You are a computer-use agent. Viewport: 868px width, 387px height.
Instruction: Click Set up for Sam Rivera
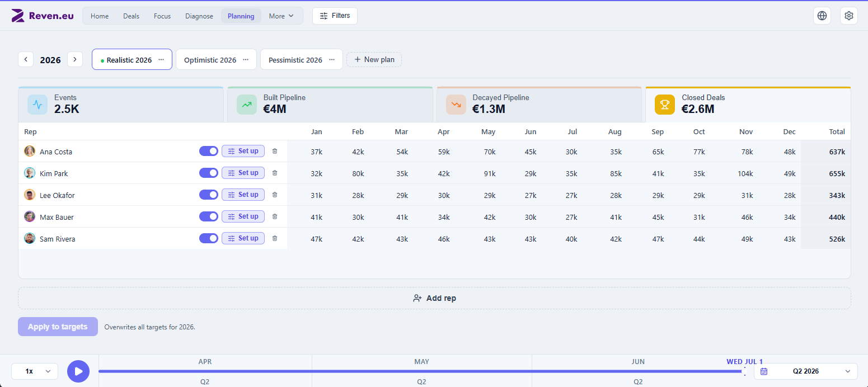pyautogui.click(x=243, y=238)
